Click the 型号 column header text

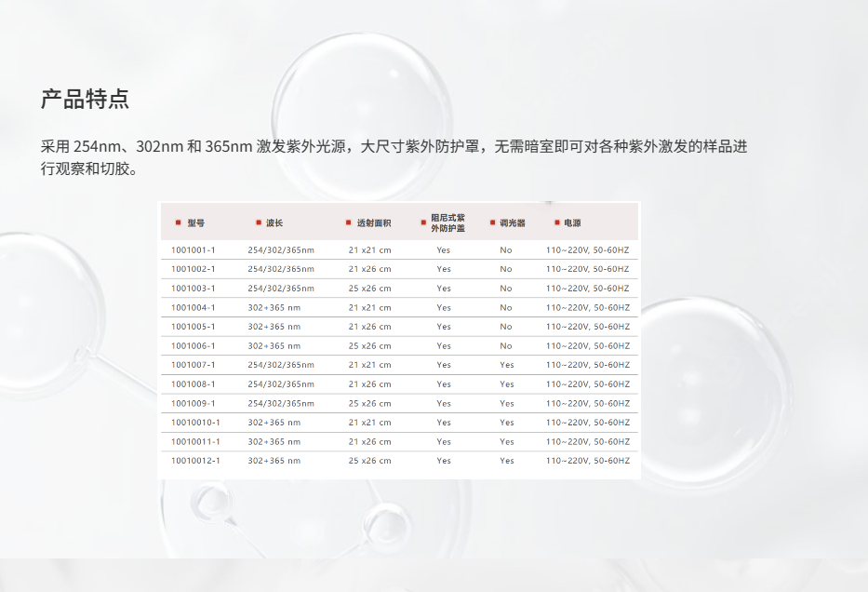[x=195, y=223]
